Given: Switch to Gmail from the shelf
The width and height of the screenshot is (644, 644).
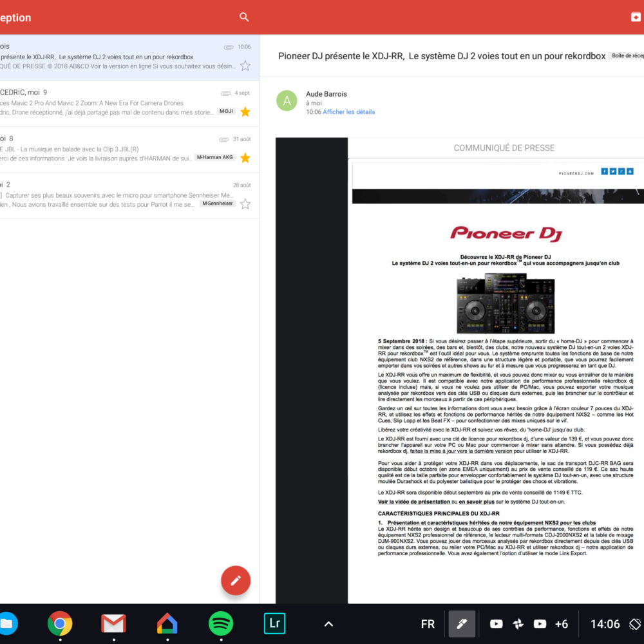Looking at the screenshot, I should [x=113, y=623].
